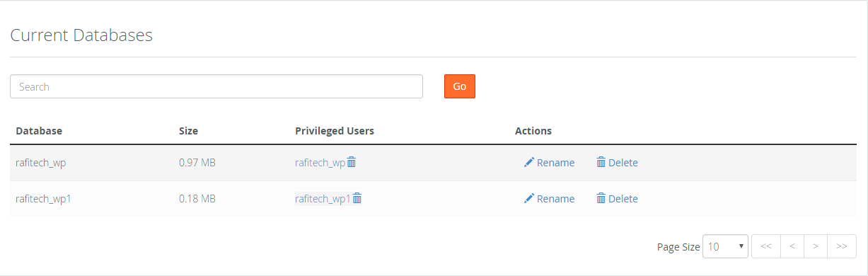Click the Privileged Users column header
The width and height of the screenshot is (868, 276).
[335, 131]
